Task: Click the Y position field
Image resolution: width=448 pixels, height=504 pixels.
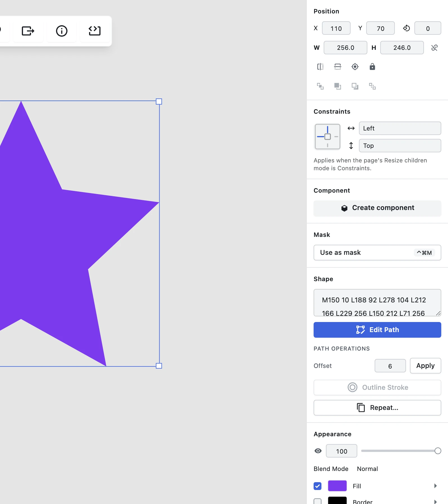Action: click(x=381, y=28)
